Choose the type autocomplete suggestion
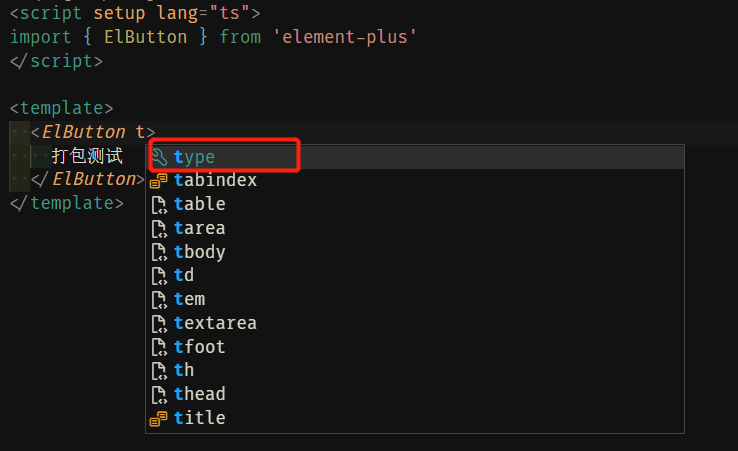The height and width of the screenshot is (451, 738). coord(415,157)
